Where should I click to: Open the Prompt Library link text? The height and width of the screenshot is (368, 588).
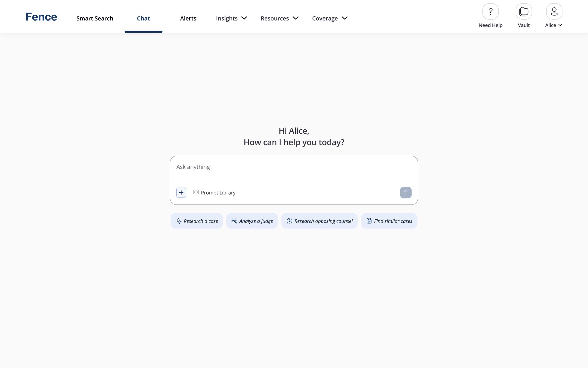[218, 193]
